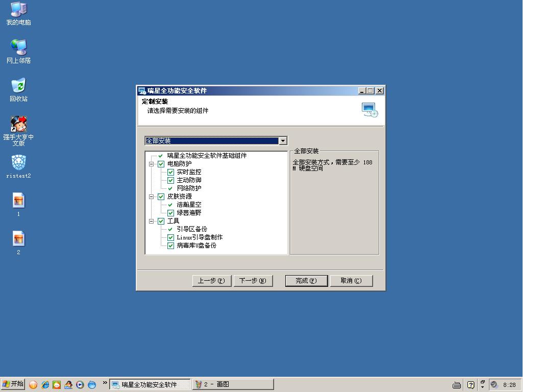The image size is (543, 392).
Task: Select the image file named 2
Action: tap(18, 243)
